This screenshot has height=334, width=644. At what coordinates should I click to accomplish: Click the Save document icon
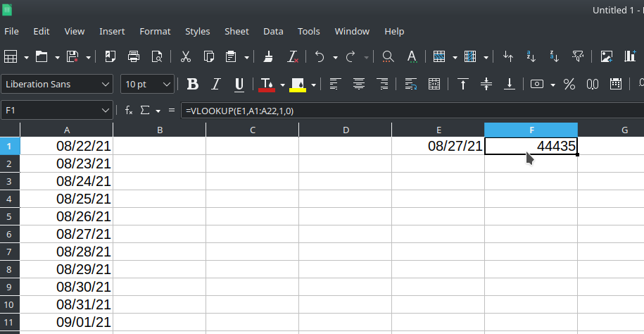click(x=72, y=56)
